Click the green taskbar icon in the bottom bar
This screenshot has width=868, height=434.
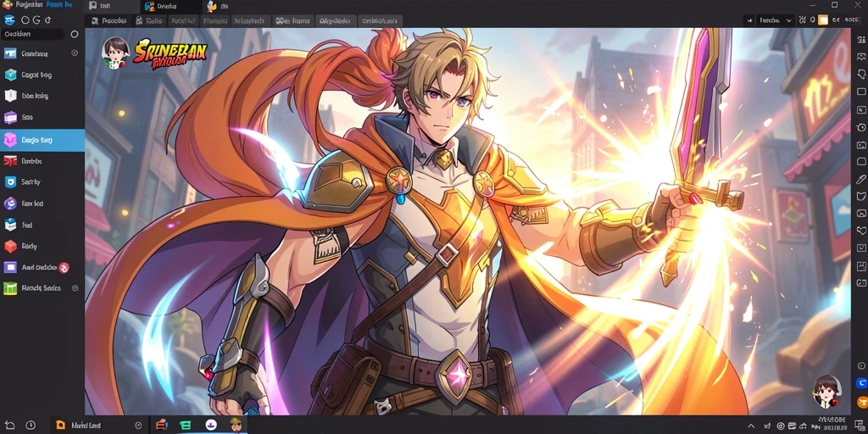tap(185, 426)
